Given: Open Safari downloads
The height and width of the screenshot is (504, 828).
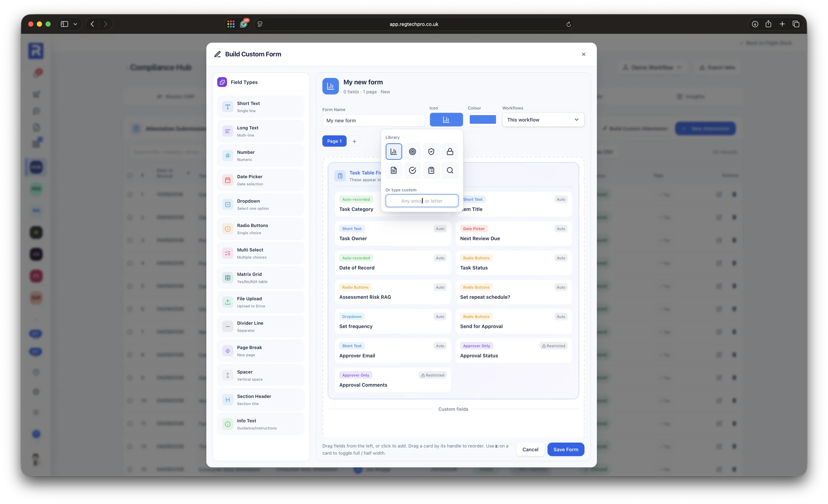Looking at the screenshot, I should pyautogui.click(x=755, y=24).
